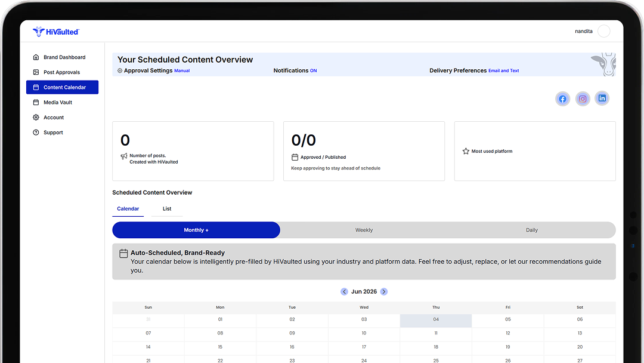The image size is (644, 363).
Task: Switch calendar to Weekly view
Action: [364, 230]
